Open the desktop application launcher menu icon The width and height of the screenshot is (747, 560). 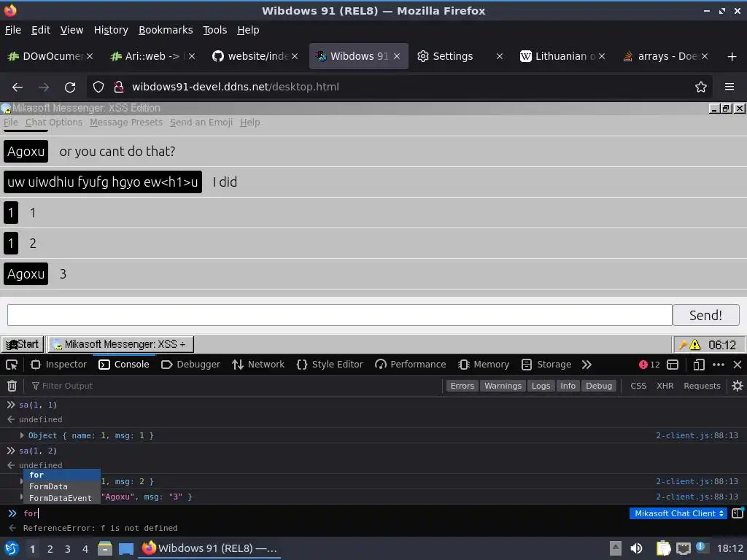click(12, 548)
